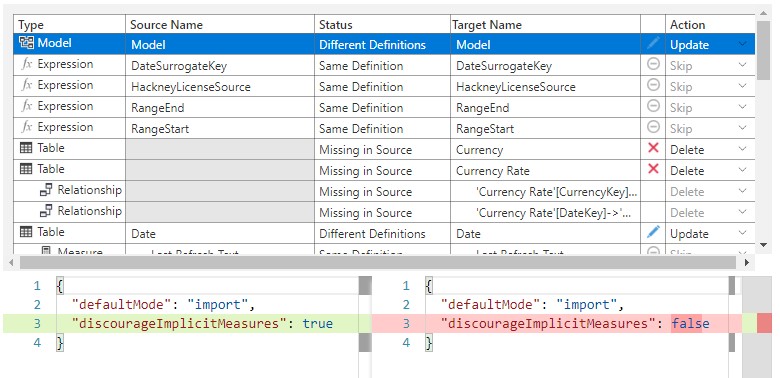Click the table icon beside the Date row
Viewport: 780px width, 378px height.
(26, 232)
